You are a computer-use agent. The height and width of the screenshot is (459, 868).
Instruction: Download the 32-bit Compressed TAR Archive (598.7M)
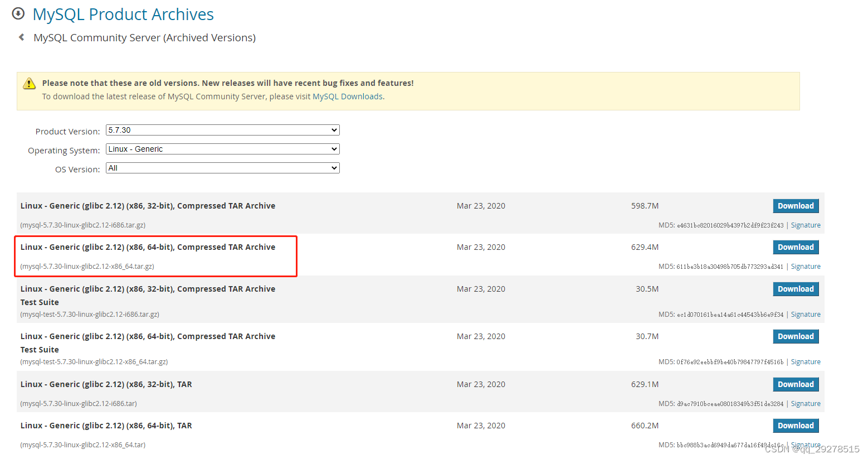tap(796, 206)
